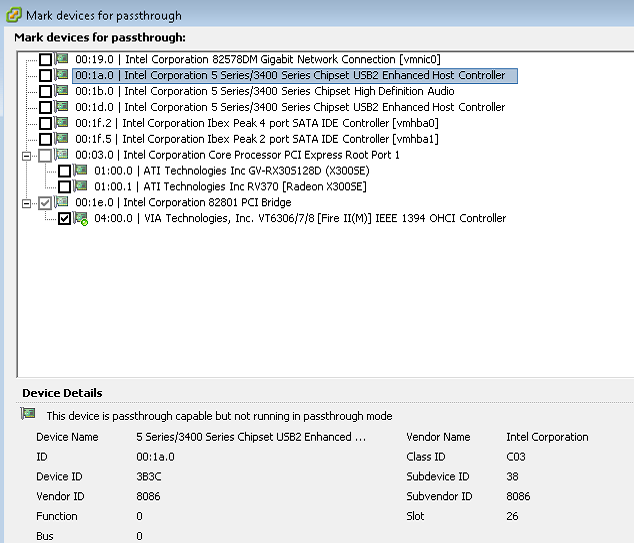Select row 01:00.1 ATI RV370 [Radeon X300SE]
634x543 pixels.
click(x=230, y=186)
